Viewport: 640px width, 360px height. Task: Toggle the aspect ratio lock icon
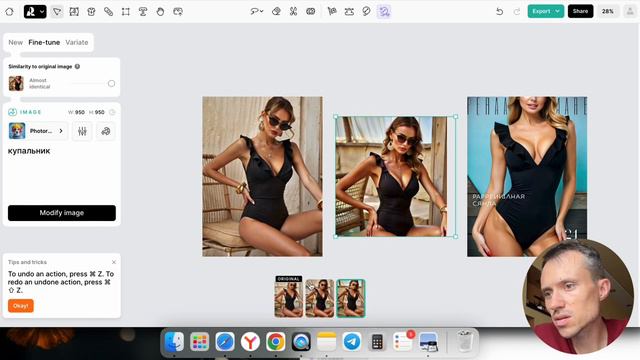point(112,112)
